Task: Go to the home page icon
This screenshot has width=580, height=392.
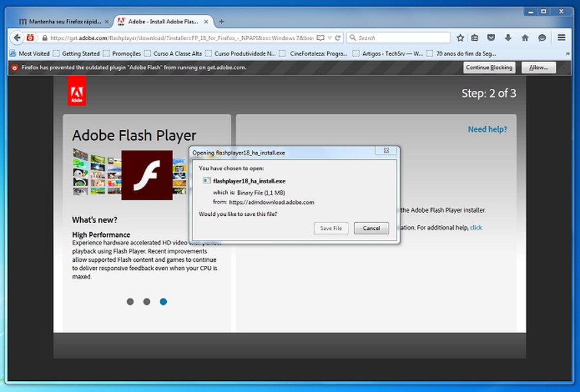Action: pos(525,37)
